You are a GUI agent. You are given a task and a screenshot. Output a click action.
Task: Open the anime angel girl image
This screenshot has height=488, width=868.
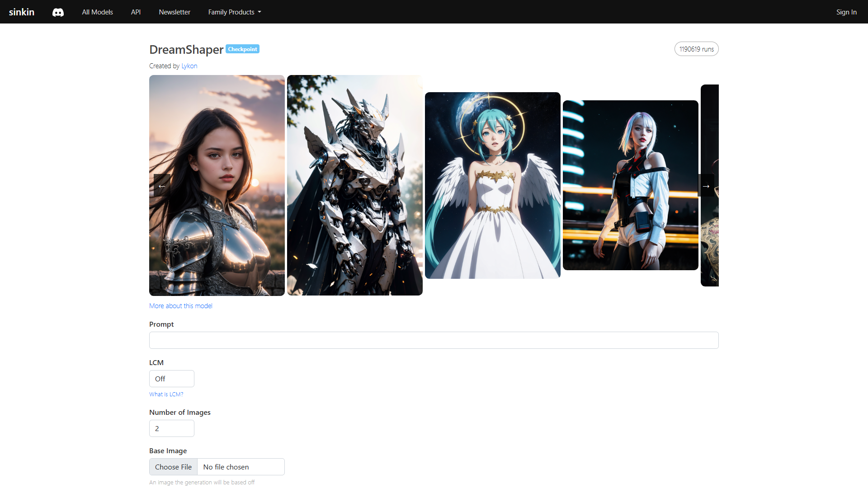pyautogui.click(x=493, y=185)
